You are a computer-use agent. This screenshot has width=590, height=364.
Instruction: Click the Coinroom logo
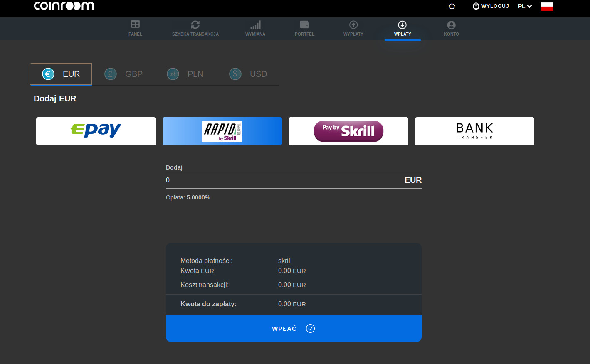(x=64, y=6)
